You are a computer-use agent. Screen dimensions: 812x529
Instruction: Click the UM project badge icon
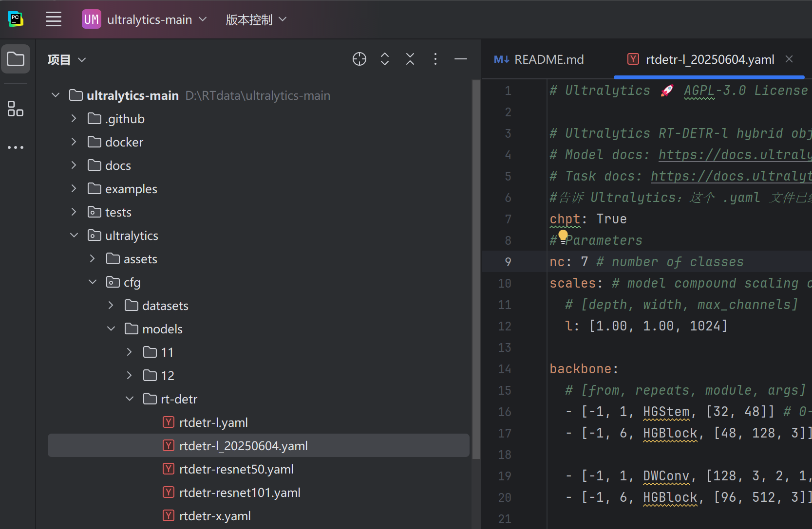(92, 19)
